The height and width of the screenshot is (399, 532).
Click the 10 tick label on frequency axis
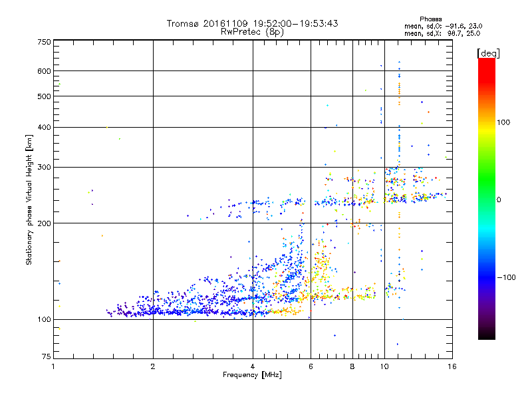pos(384,366)
